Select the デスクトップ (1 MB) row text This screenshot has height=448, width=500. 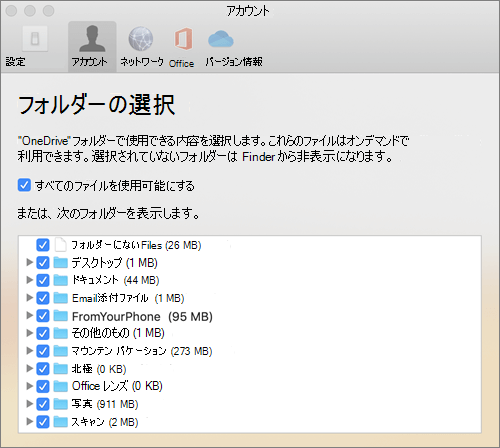click(115, 263)
